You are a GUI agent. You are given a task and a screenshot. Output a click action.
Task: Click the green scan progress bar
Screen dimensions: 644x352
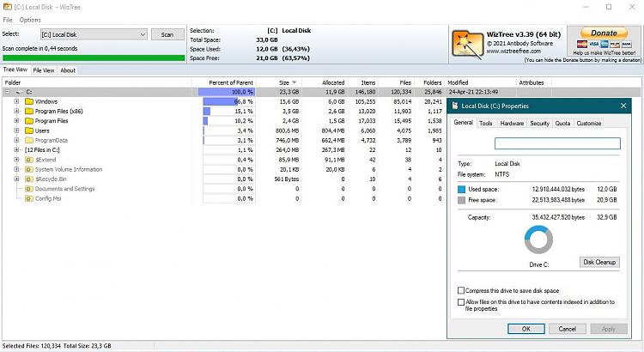pyautogui.click(x=94, y=58)
